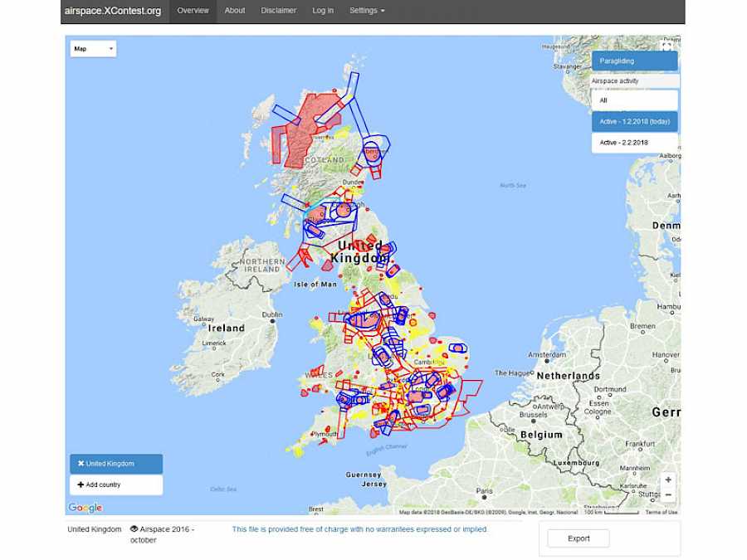
Task: Open the Disclaimer page
Action: pos(278,11)
